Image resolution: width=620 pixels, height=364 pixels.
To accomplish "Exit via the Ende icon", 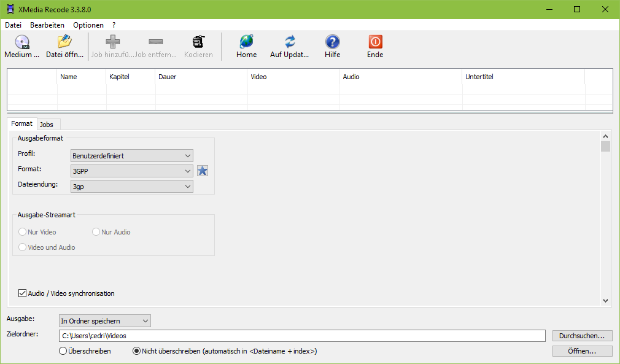I will [x=374, y=45].
